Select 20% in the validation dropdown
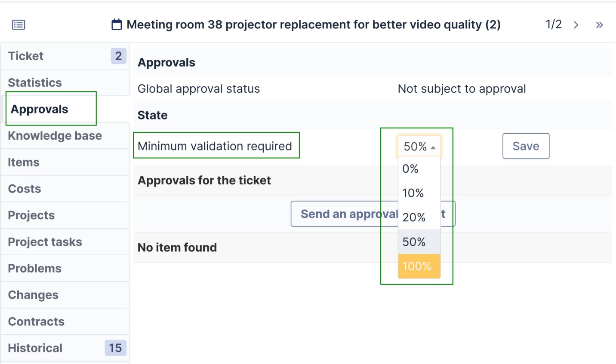616x364 pixels. [x=413, y=217]
